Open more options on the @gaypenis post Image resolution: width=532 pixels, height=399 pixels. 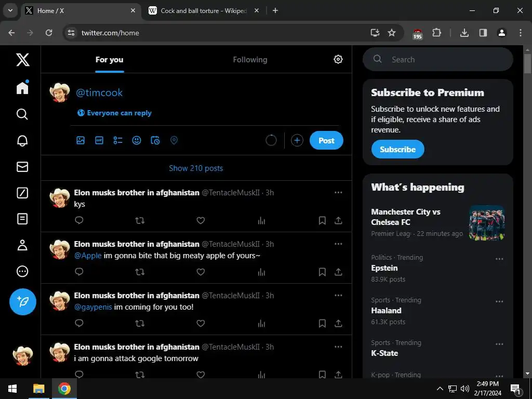click(x=338, y=295)
